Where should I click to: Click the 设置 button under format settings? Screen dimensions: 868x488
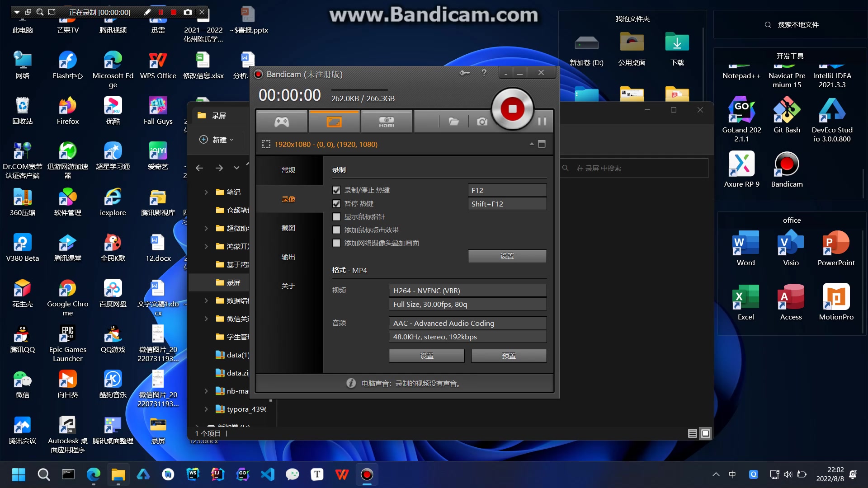point(426,356)
